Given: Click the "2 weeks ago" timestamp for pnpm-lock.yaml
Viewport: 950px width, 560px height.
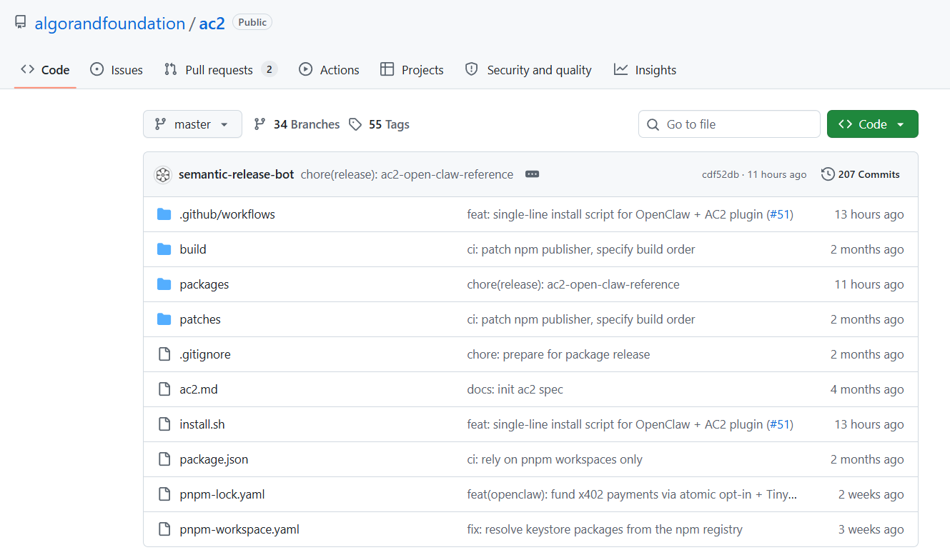Looking at the screenshot, I should 871,494.
